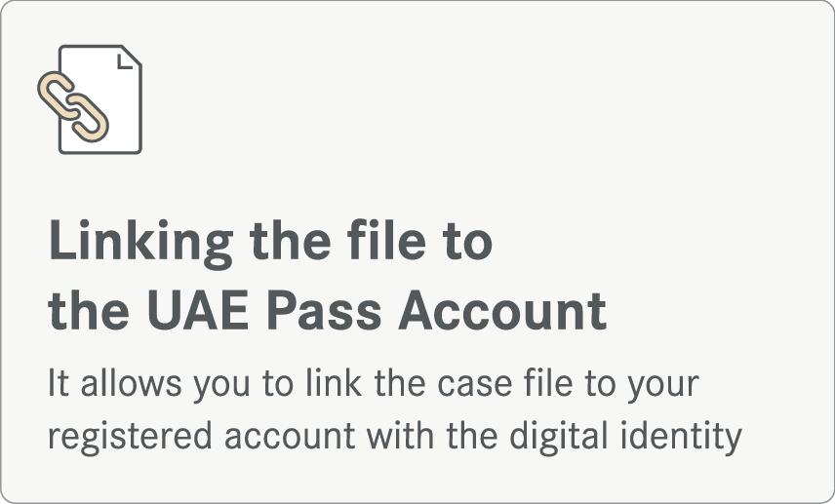Click the word 'registered' in the description
835x504 pixels.
tap(131, 438)
